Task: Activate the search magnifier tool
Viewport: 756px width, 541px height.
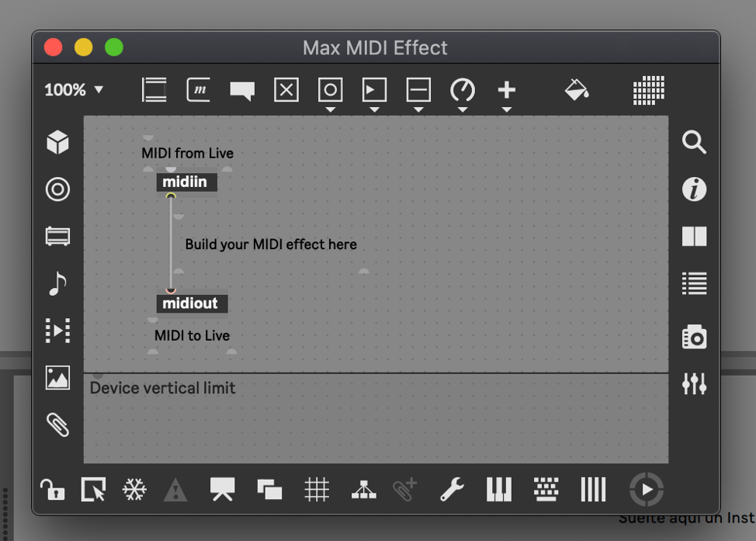Action: [693, 142]
